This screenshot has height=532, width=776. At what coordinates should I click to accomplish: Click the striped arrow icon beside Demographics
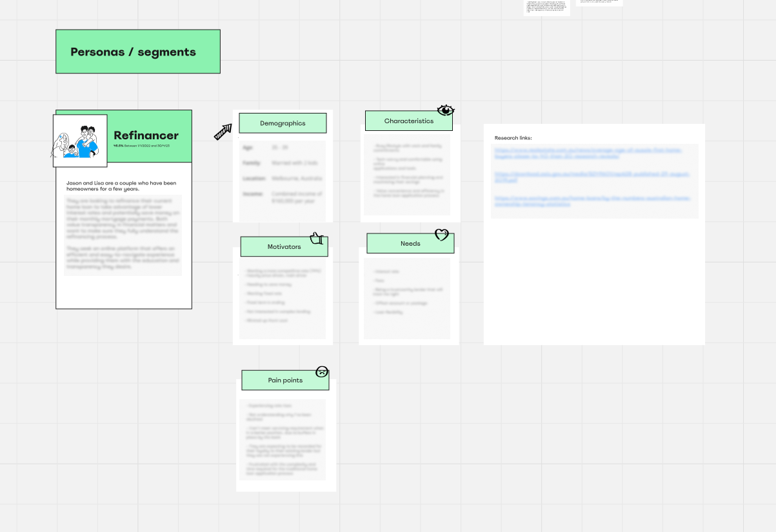[223, 132]
